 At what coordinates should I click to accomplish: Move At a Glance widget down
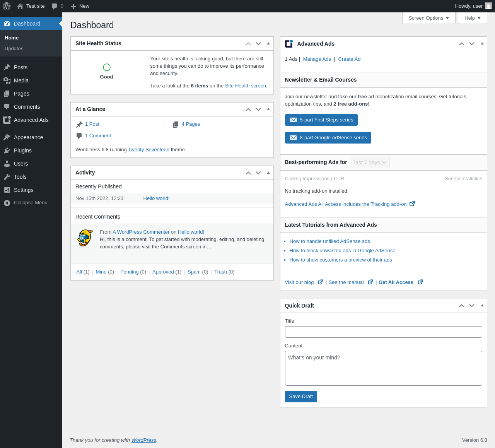[258, 109]
